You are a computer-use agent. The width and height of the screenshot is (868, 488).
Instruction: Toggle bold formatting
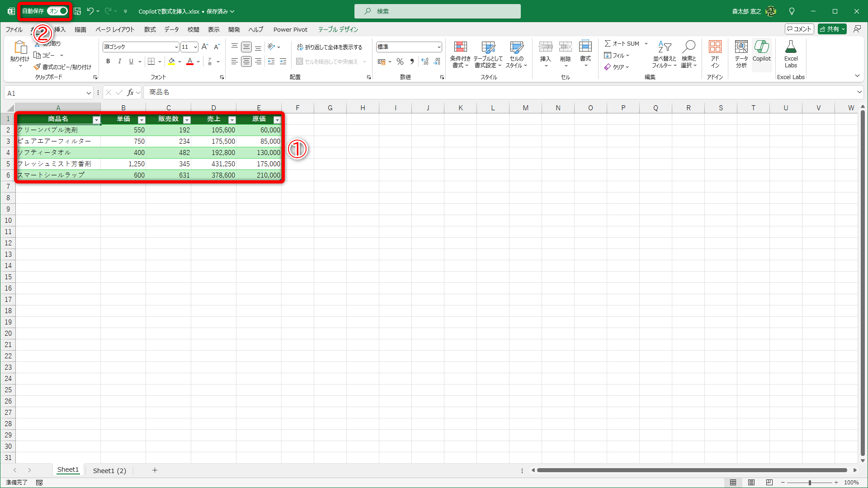point(108,61)
